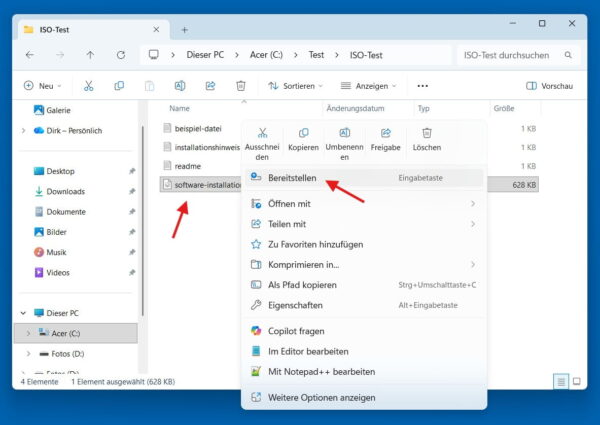Refresh the ISO-Test folder view

121,55
